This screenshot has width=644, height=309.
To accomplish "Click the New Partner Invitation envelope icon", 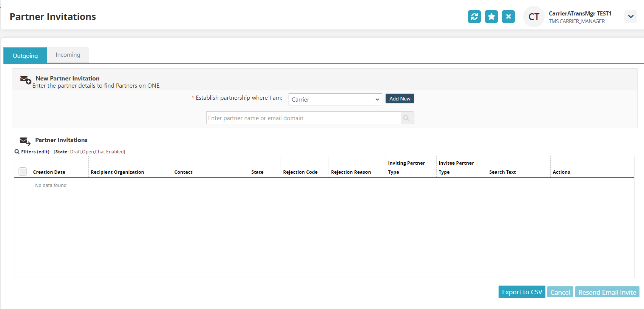I will pyautogui.click(x=25, y=80).
